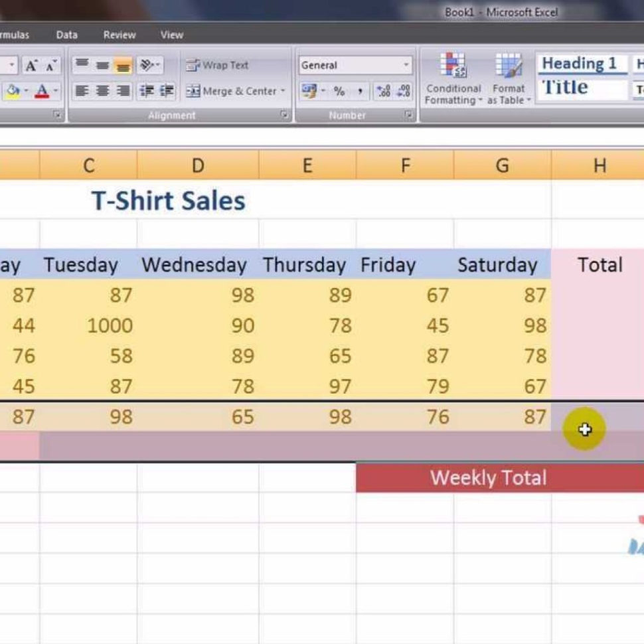Select the Increase Font Size icon
The width and height of the screenshot is (644, 644).
pos(31,64)
